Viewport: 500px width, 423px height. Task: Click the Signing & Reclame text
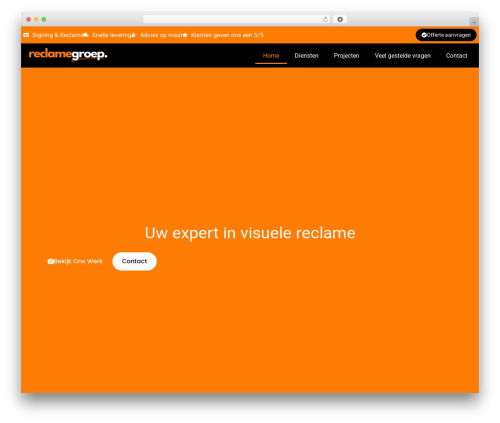57,35
